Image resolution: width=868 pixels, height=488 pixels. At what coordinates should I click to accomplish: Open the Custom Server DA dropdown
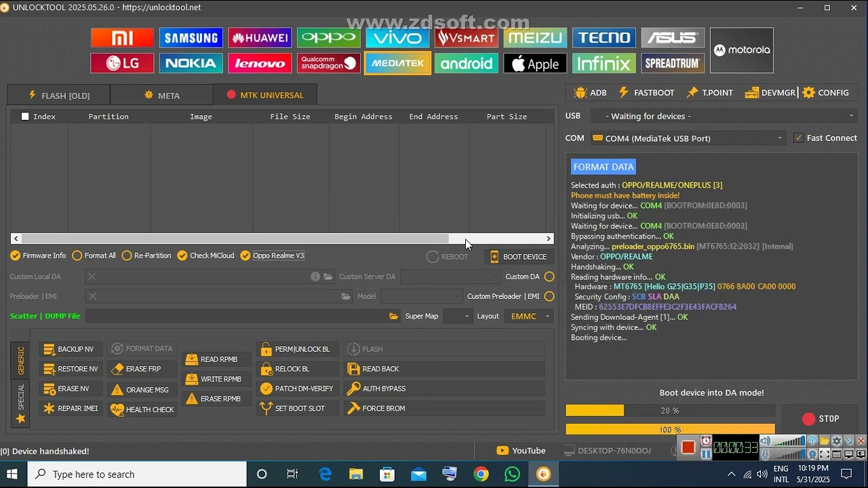click(x=450, y=277)
